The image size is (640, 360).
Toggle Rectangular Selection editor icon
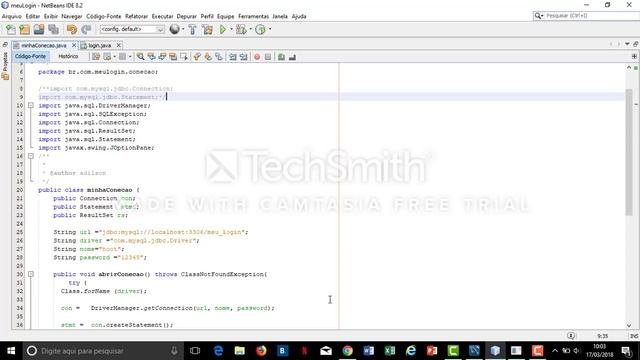click(x=184, y=57)
